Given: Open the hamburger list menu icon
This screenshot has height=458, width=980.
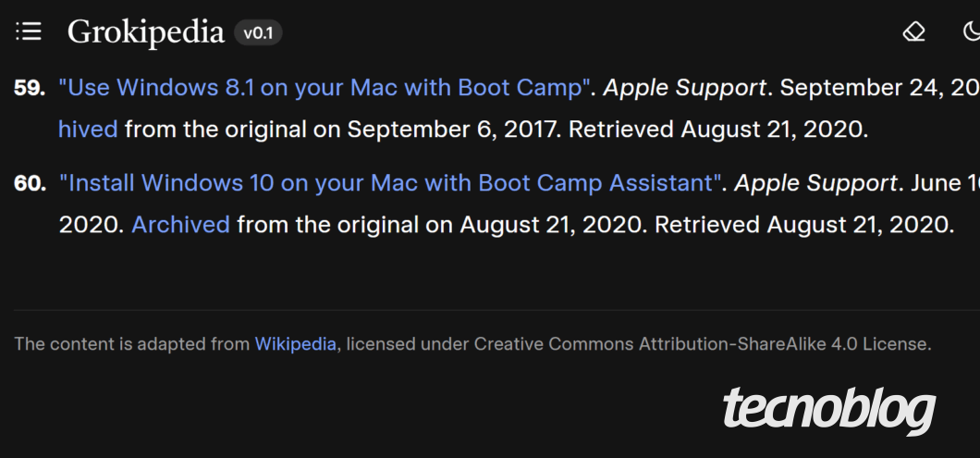Looking at the screenshot, I should click(29, 32).
